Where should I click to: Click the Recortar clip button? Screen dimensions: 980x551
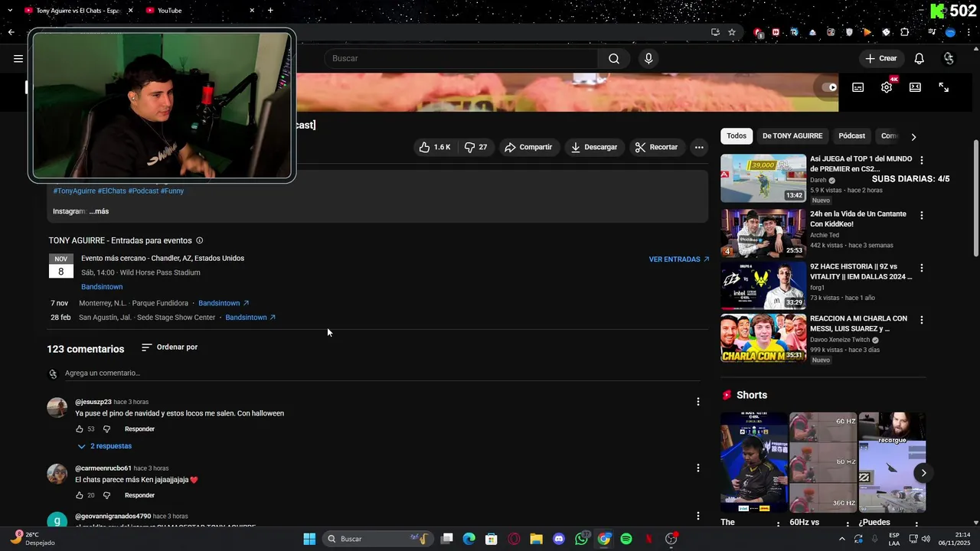[x=656, y=147]
